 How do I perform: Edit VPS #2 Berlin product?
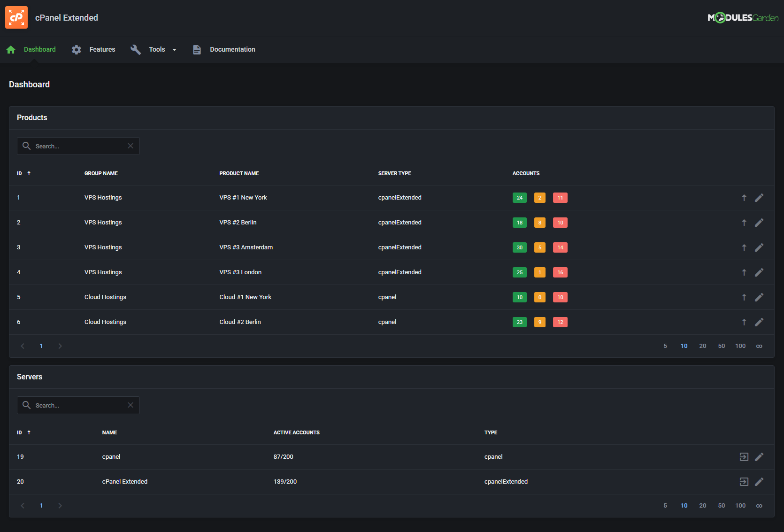(759, 223)
